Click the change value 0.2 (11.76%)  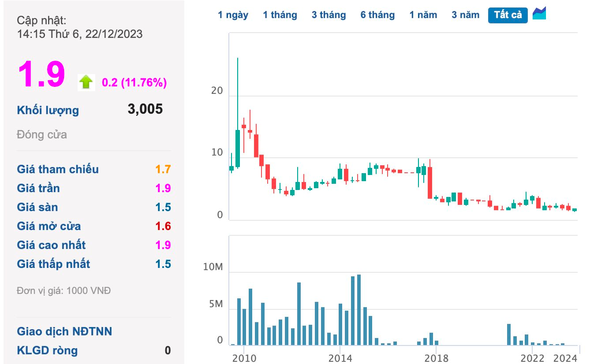134,82
